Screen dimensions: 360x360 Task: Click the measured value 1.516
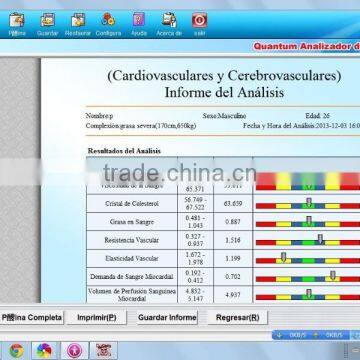(x=233, y=240)
